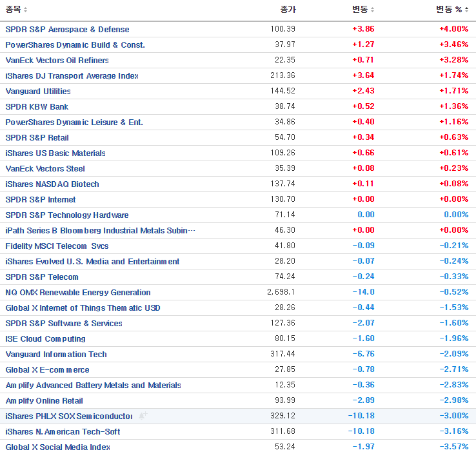Open NQ OMX Renewable Energy Generation link
The image size is (476, 459).
coord(78,293)
